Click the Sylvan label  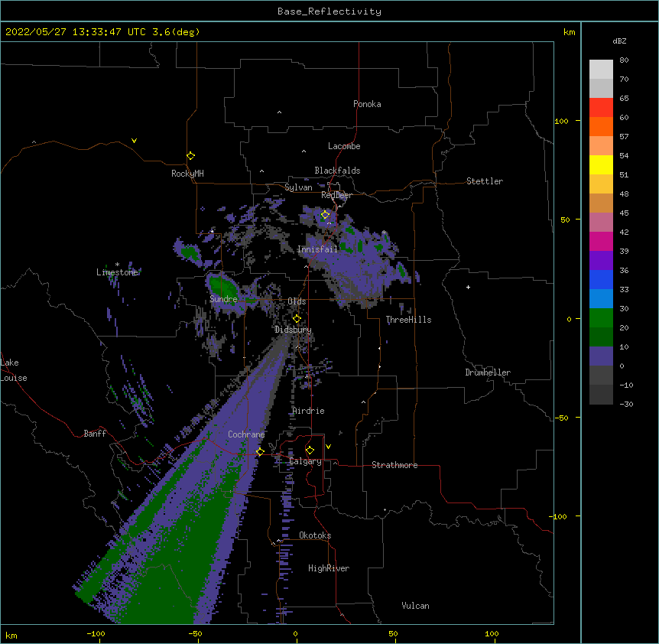(x=298, y=187)
